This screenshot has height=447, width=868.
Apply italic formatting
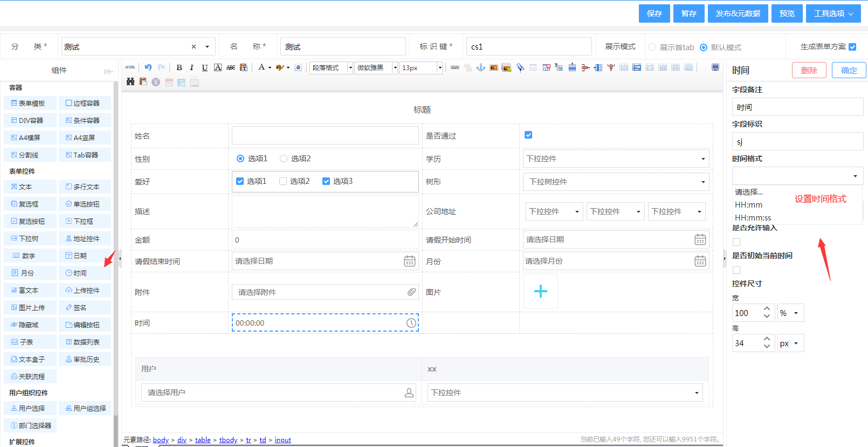191,67
